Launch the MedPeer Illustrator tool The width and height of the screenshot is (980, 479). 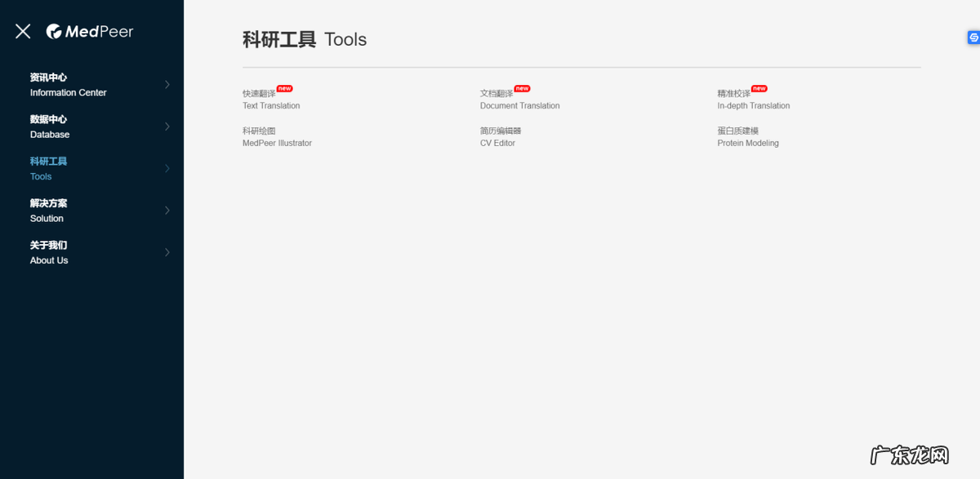[277, 137]
